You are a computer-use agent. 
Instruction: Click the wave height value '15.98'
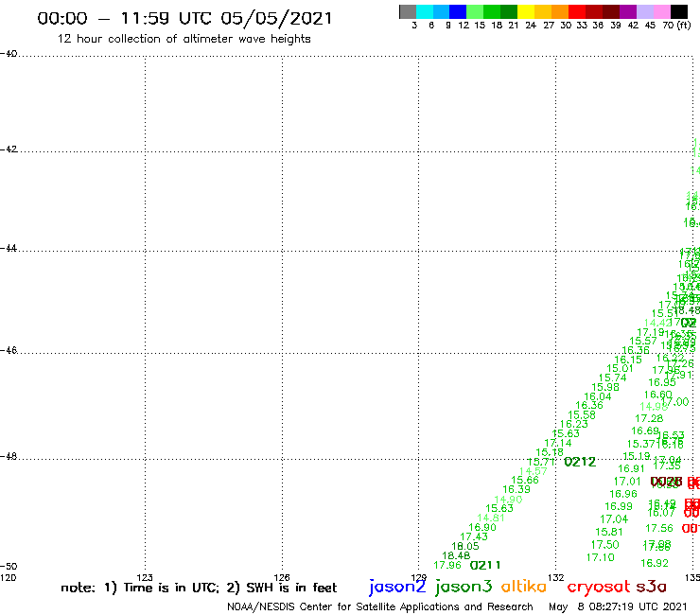tap(605, 387)
